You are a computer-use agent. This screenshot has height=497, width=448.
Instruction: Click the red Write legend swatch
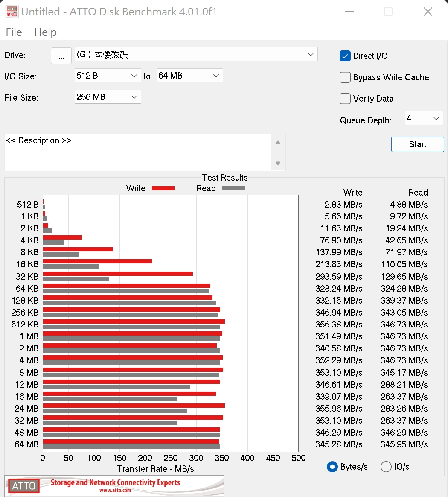(163, 188)
